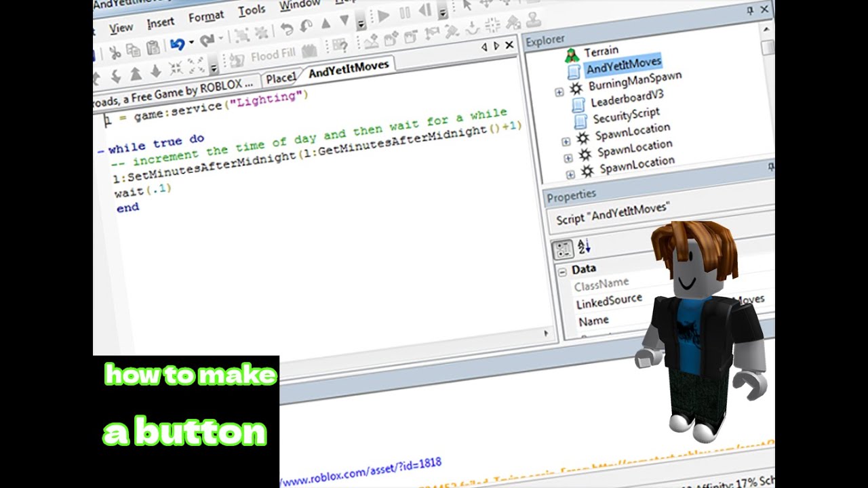Toggle alphabetical A-Z sort in Properties
This screenshot has height=488, width=868.
(x=584, y=247)
